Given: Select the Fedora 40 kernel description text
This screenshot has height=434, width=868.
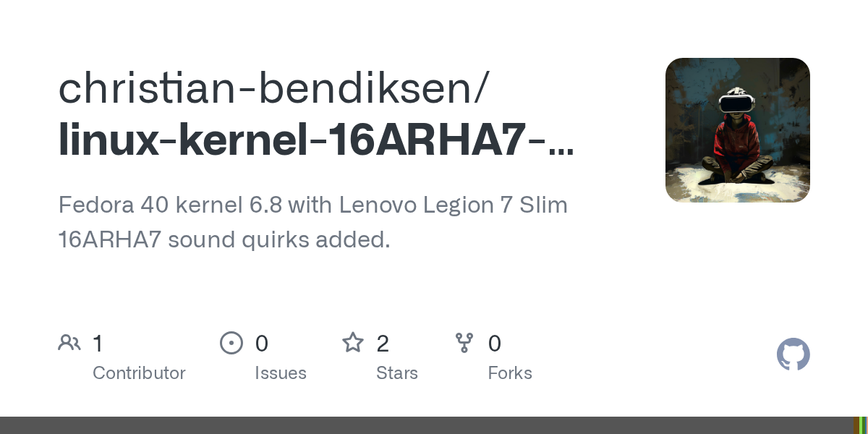Looking at the screenshot, I should click(x=312, y=223).
